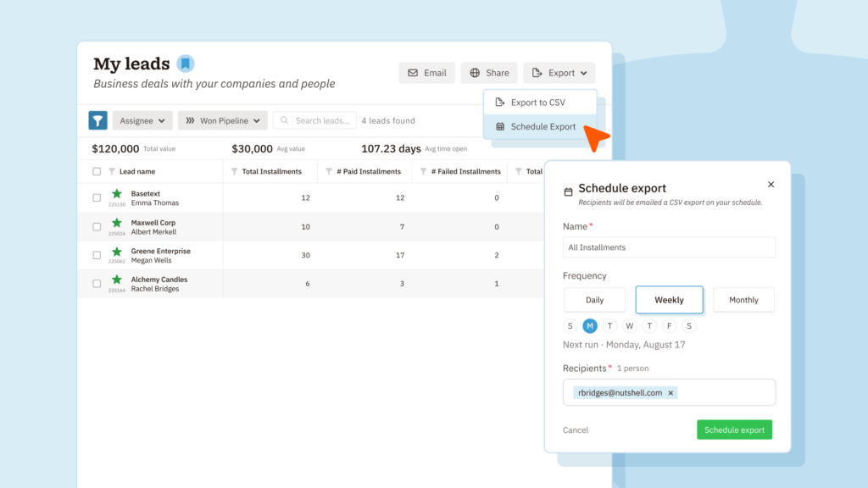Click the green star next to Basetext

[x=117, y=194]
